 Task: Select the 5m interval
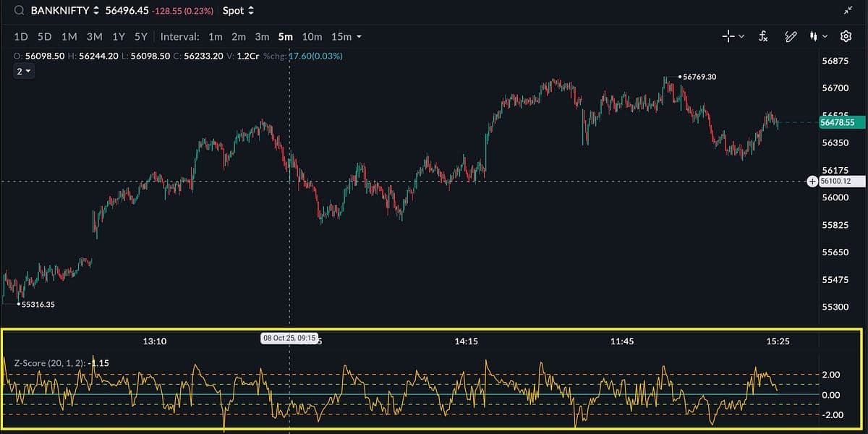(x=285, y=37)
